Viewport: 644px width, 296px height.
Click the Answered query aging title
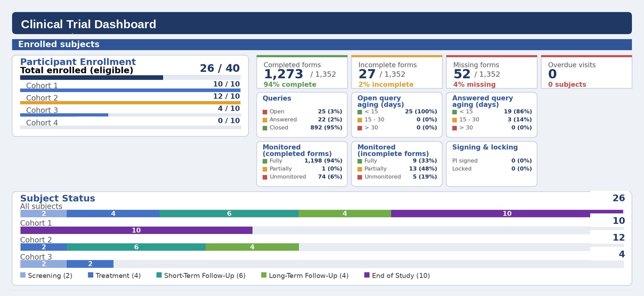click(483, 101)
